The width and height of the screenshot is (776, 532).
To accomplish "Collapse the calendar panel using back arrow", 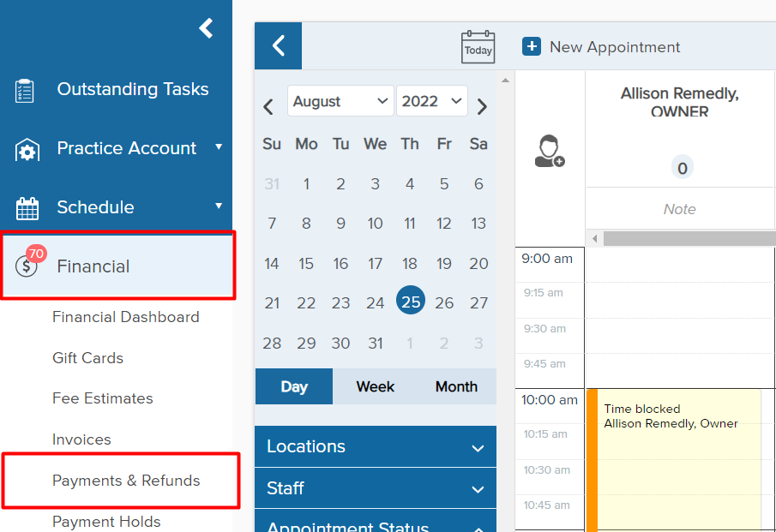I will [x=278, y=45].
